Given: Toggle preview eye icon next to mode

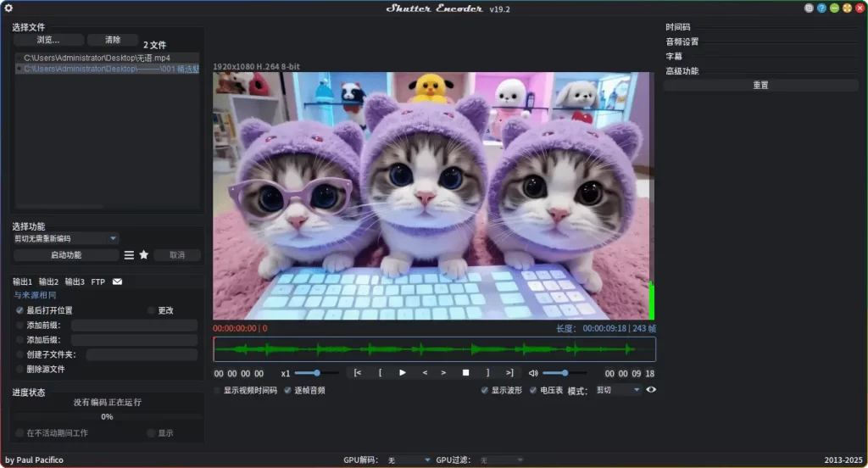Looking at the screenshot, I should (651, 389).
